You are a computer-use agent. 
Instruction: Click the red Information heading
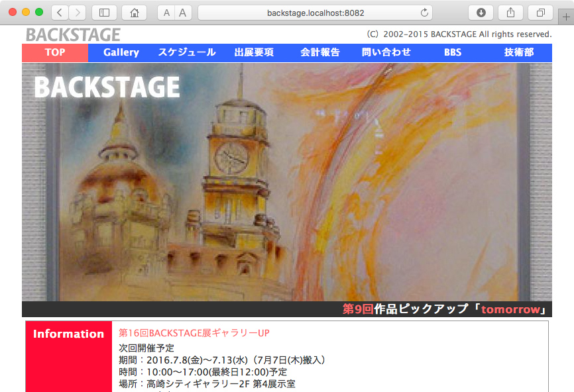(68, 334)
